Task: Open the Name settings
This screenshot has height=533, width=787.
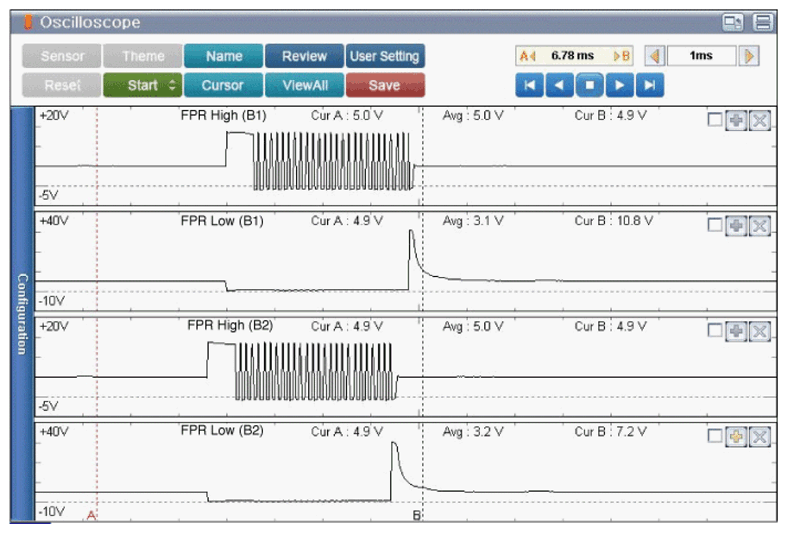Action: pyautogui.click(x=223, y=56)
